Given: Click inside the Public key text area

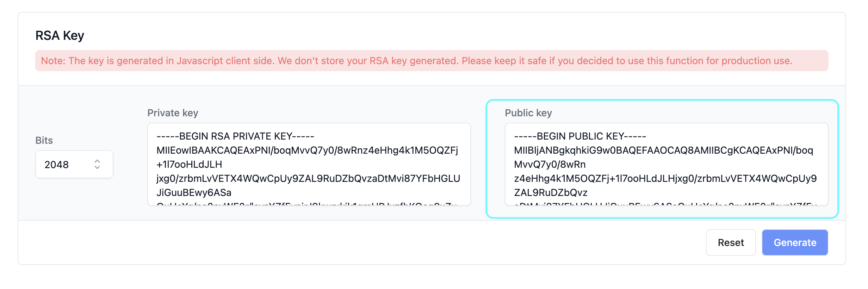Looking at the screenshot, I should click(666, 164).
